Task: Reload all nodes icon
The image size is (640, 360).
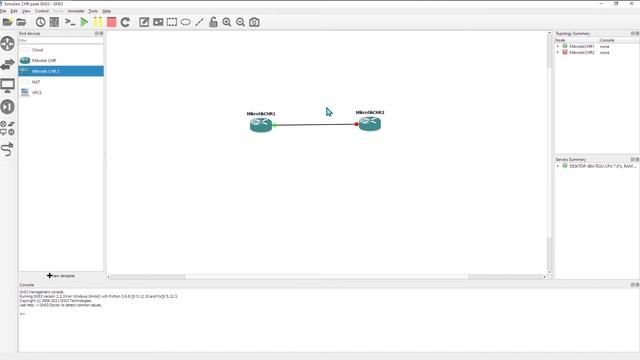Action: point(125,22)
